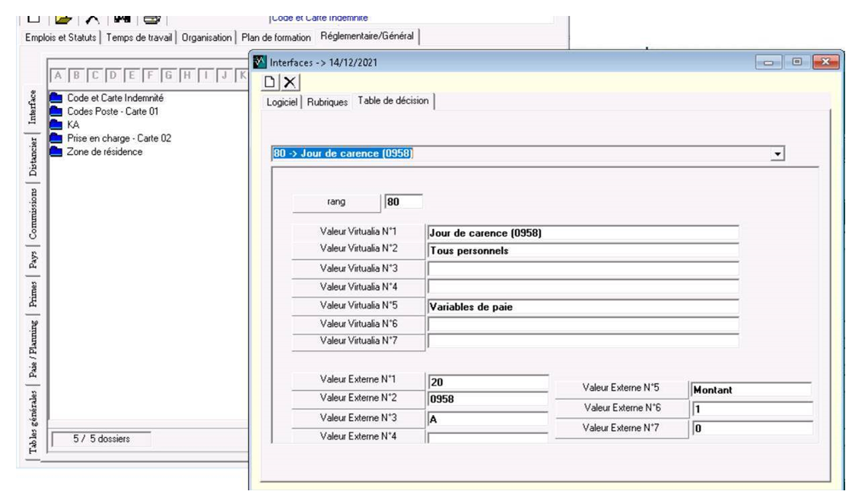The image size is (868, 504).
Task: Open the 'Prise en charge - Carte 02' folder
Action: [119, 138]
